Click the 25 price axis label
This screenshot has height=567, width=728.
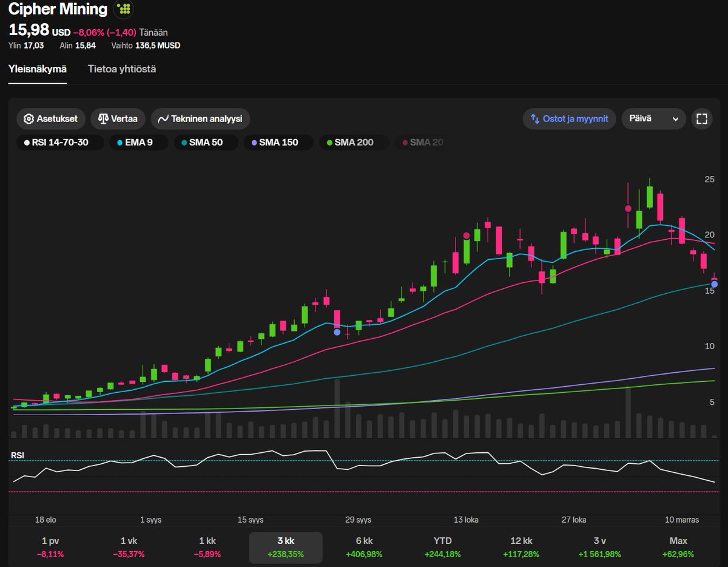click(x=709, y=179)
